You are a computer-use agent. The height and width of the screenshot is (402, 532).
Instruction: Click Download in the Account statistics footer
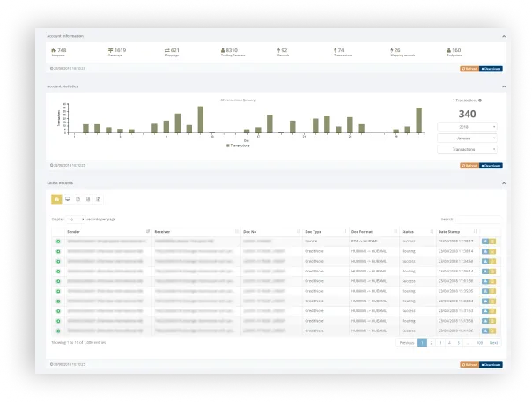tap(491, 166)
